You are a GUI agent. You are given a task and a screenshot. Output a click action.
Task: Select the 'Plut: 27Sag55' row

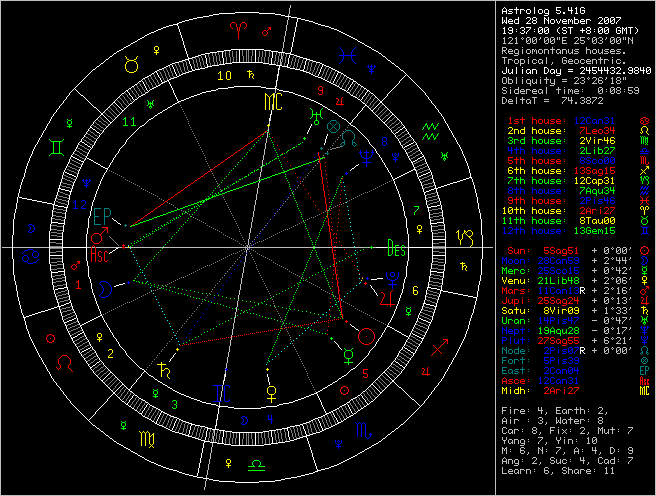[576, 341]
